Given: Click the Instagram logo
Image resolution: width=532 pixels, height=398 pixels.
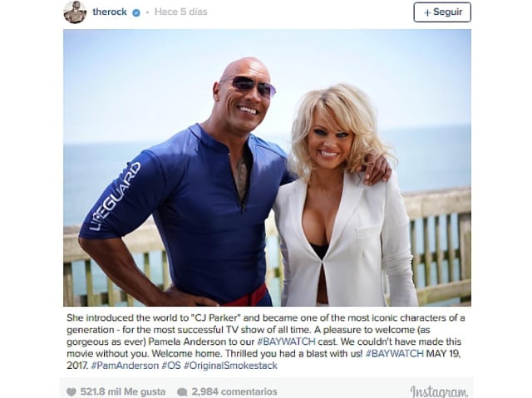Looking at the screenshot, I should (x=439, y=391).
